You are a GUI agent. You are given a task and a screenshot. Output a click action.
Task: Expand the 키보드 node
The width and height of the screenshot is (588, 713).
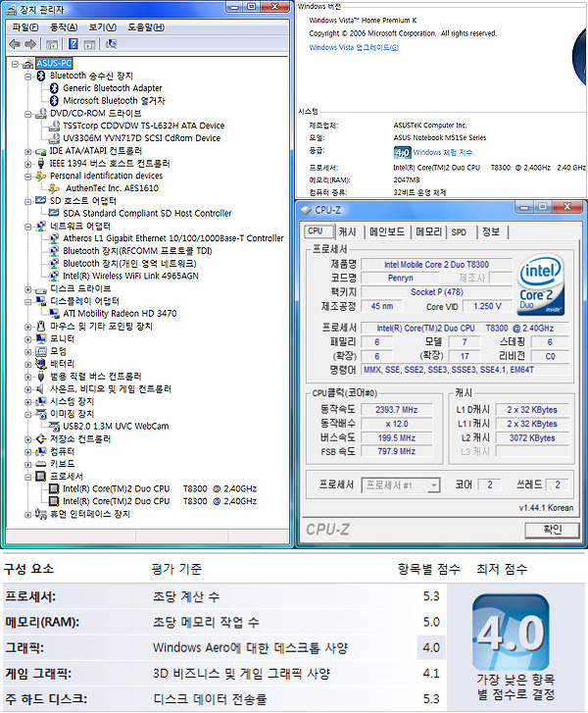[x=28, y=464]
